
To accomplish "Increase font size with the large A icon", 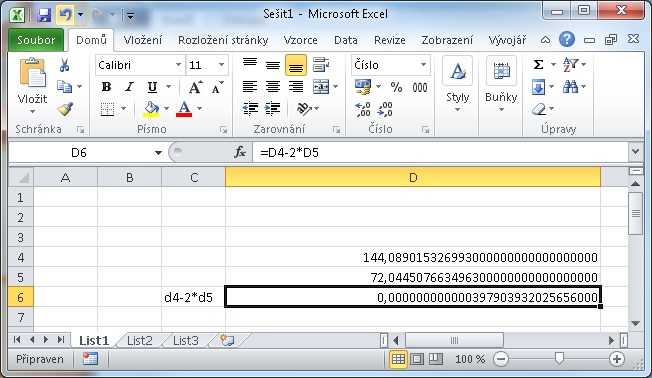I will click(195, 87).
